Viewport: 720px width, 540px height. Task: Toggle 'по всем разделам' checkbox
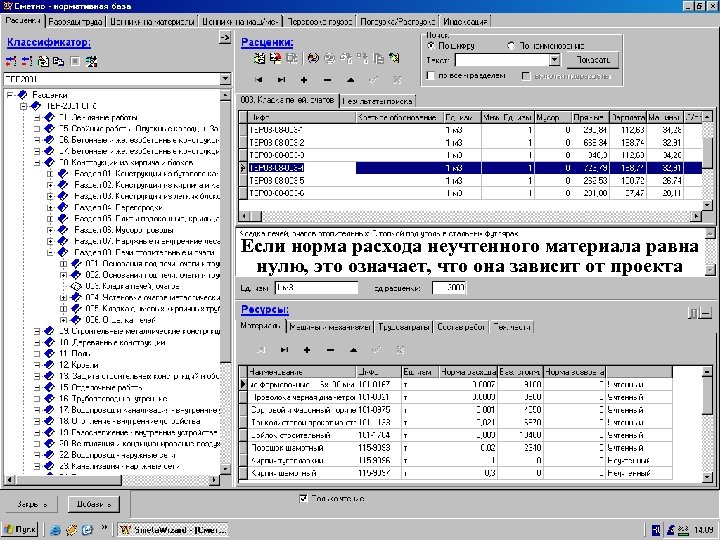pos(430,76)
